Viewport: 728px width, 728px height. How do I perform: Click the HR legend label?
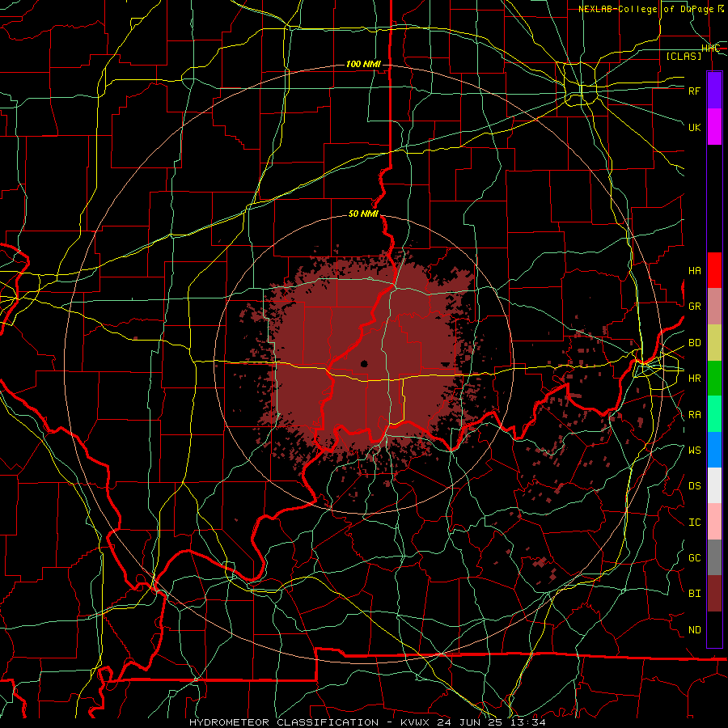tap(694, 379)
